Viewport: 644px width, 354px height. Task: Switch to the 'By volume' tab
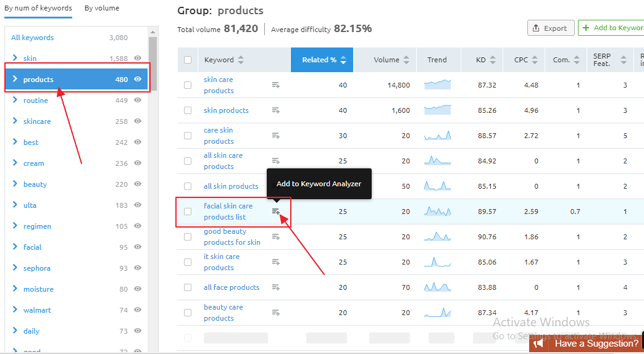click(x=102, y=8)
